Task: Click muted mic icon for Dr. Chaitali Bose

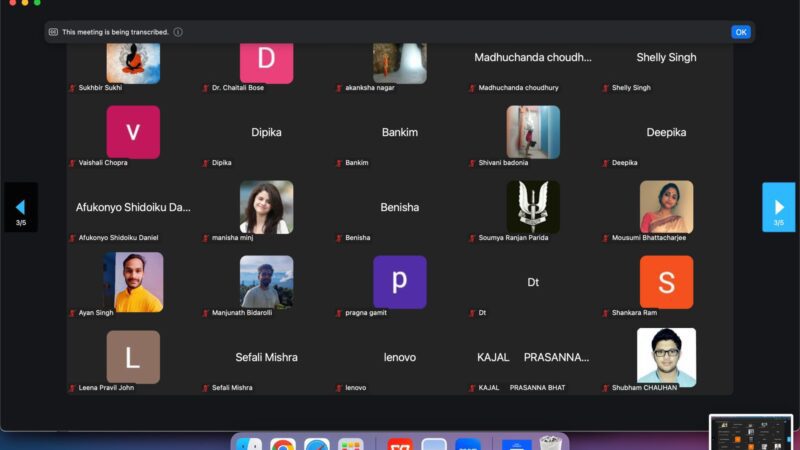Action: [206, 88]
